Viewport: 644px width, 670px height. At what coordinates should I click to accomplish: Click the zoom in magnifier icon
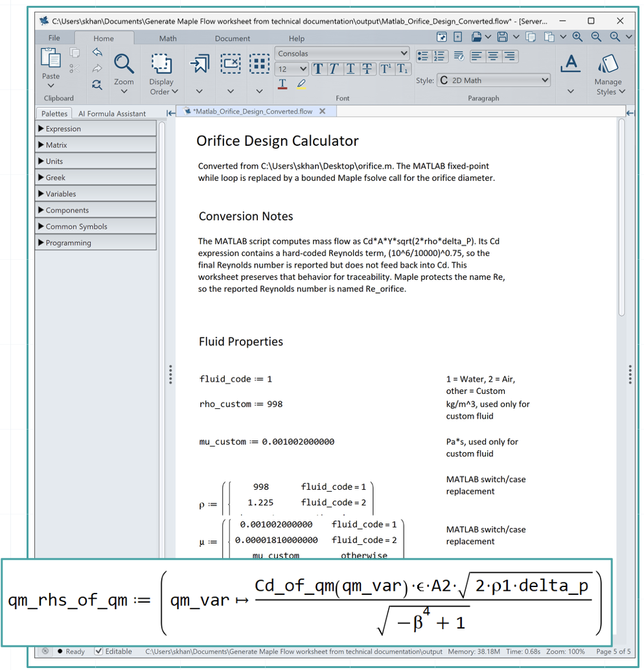click(577, 37)
